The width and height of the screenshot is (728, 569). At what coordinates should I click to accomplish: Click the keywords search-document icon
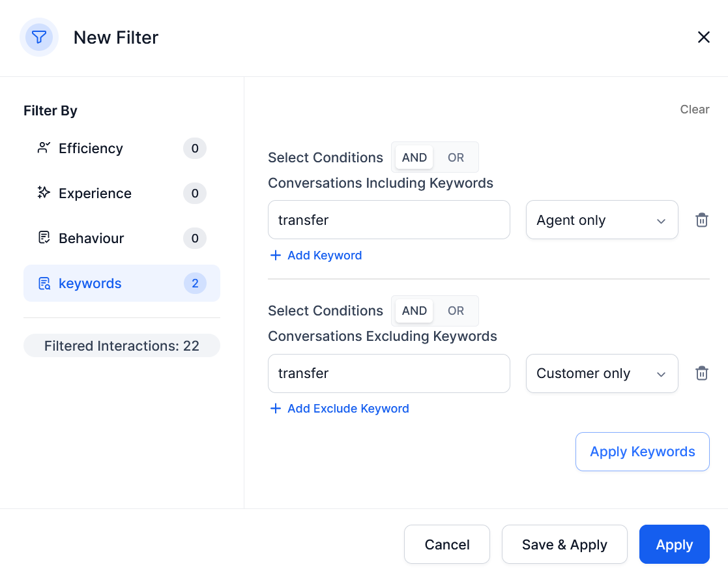(x=44, y=284)
